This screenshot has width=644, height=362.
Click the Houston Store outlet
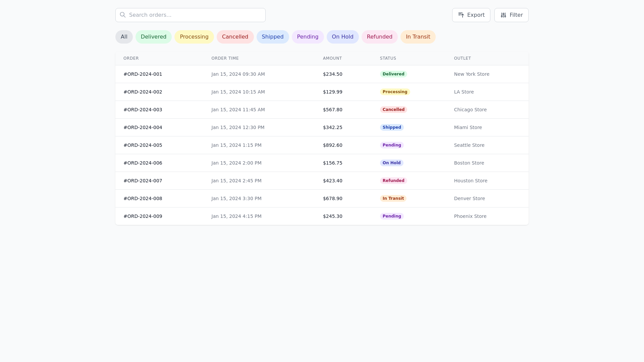471,181
